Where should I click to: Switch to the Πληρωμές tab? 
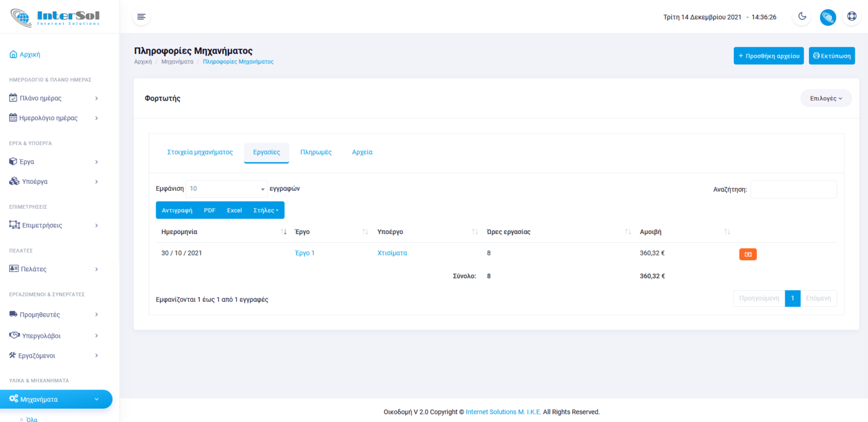pos(316,153)
